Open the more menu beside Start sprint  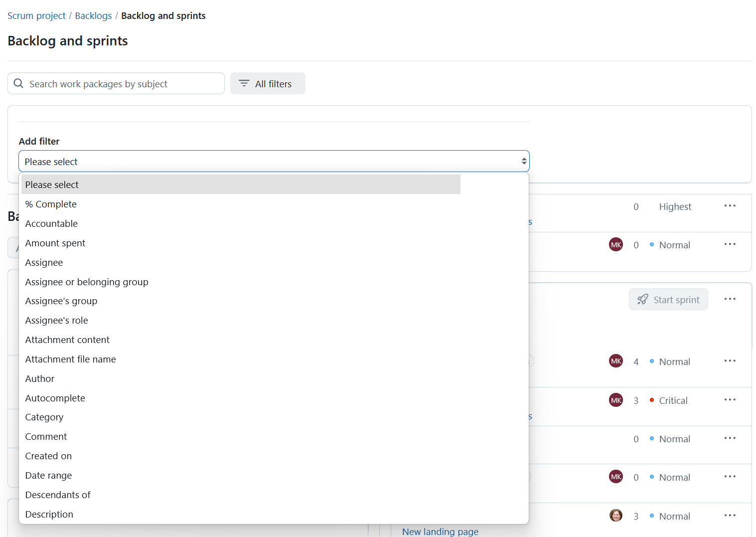tap(730, 299)
